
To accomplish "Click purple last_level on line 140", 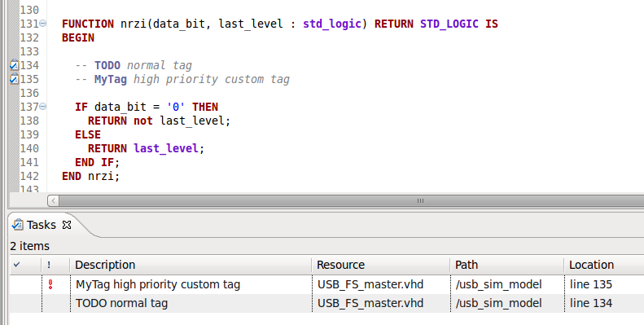I will 166,148.
